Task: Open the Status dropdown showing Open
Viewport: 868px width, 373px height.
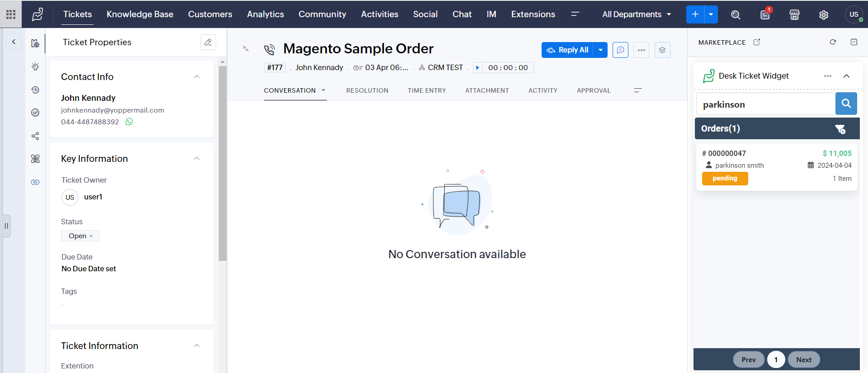Action: pos(80,236)
